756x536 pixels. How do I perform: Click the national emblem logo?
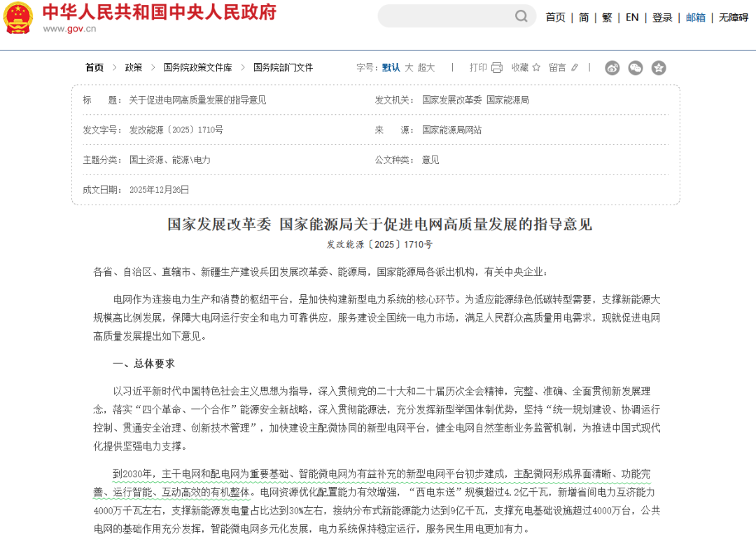pos(18,18)
